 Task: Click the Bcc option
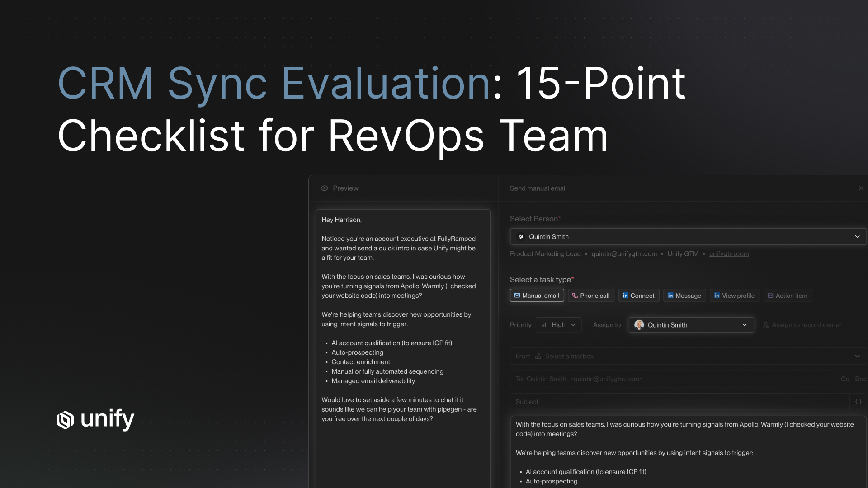860,379
